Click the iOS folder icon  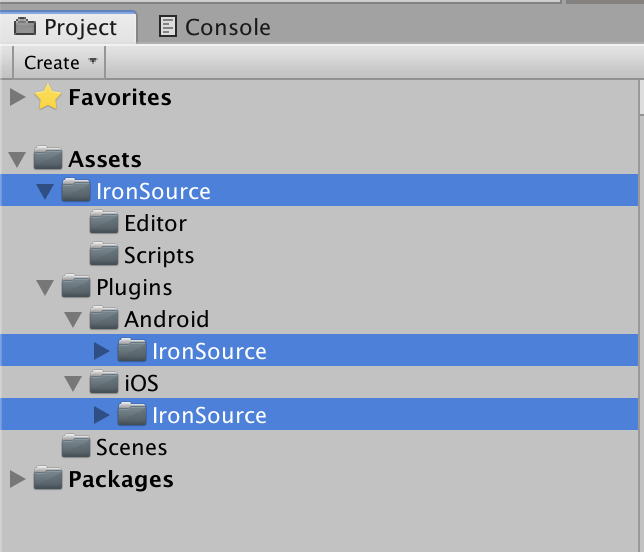[104, 382]
